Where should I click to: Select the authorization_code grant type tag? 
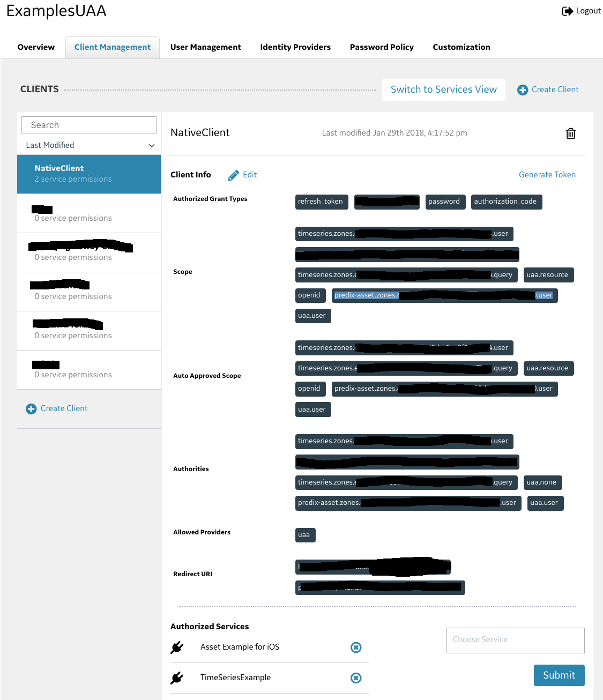pos(506,202)
